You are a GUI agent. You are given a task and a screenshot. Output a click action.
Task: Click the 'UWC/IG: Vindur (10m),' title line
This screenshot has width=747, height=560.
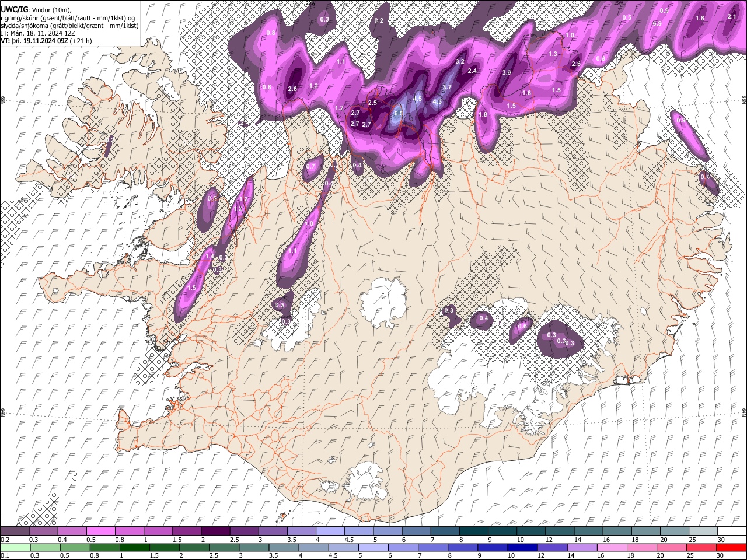pyautogui.click(x=37, y=10)
